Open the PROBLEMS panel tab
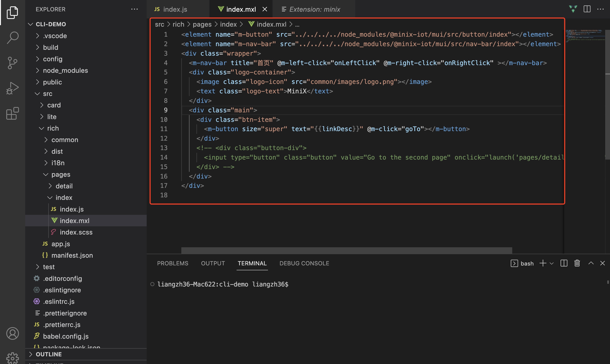610x364 pixels. [173, 263]
